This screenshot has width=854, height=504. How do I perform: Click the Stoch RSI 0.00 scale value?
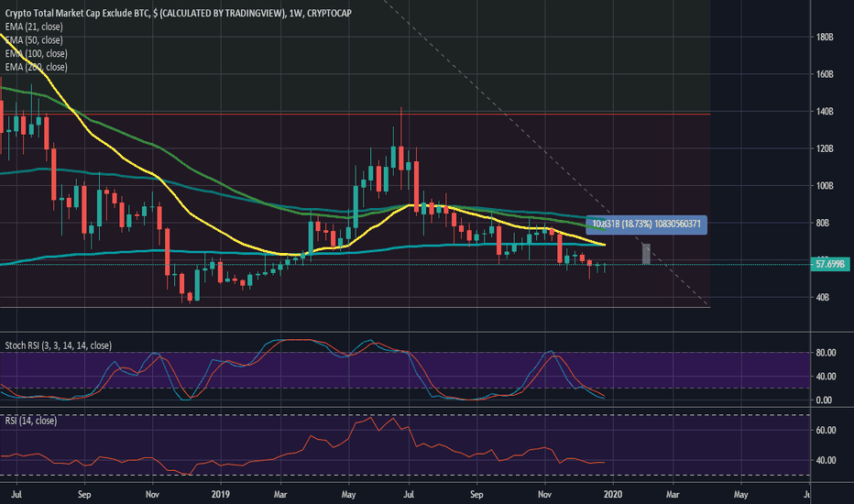(x=824, y=400)
